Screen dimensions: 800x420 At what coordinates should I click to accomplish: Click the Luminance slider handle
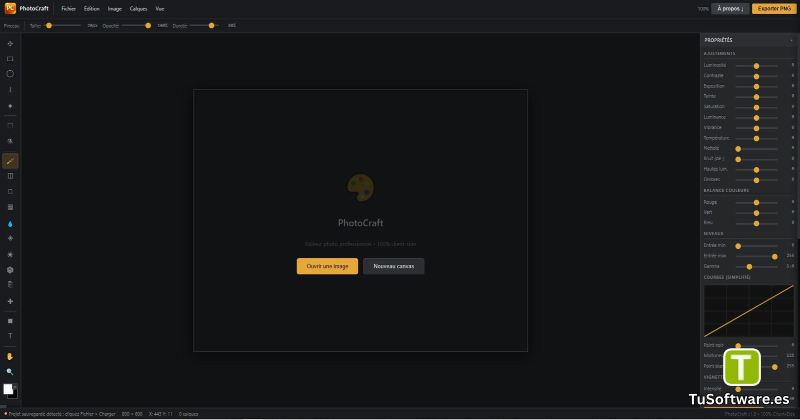coord(756,118)
